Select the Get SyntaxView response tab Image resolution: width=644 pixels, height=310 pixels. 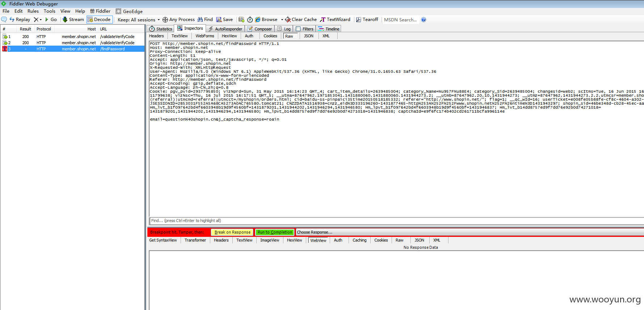pyautogui.click(x=163, y=240)
